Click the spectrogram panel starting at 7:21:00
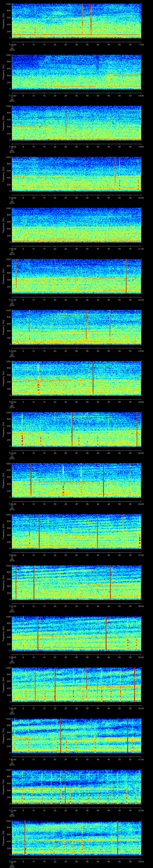This screenshot has width=153, height=868. (76, 276)
